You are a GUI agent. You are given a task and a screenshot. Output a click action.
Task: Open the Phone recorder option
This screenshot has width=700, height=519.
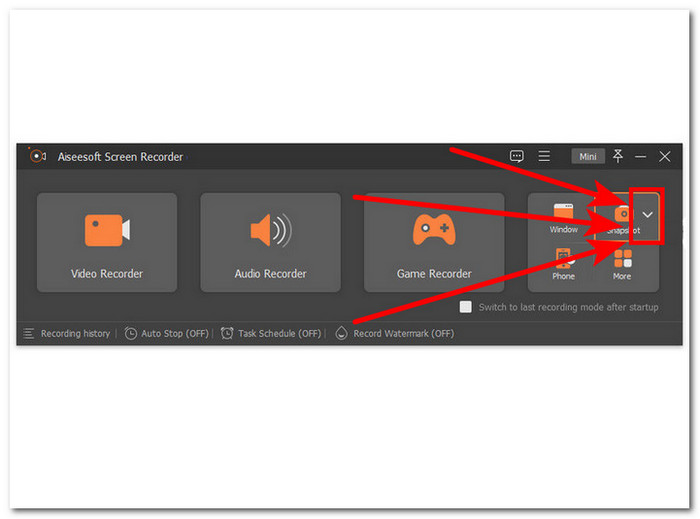(563, 264)
